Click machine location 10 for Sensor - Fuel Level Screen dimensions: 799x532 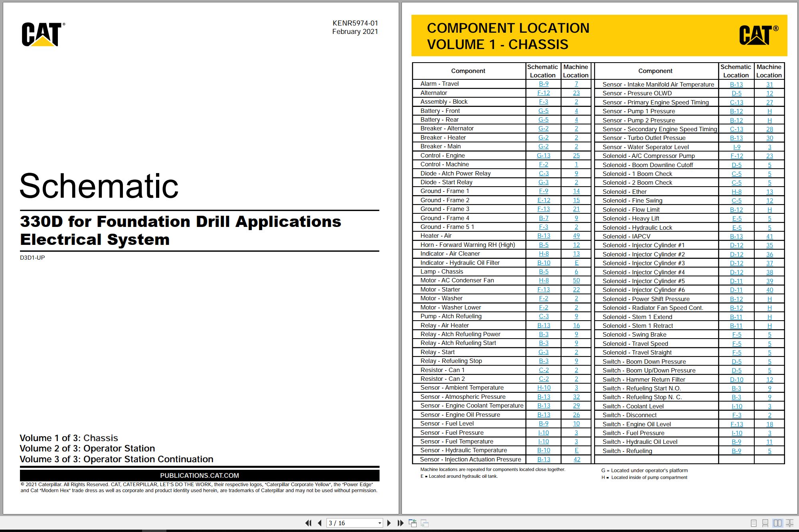click(576, 424)
